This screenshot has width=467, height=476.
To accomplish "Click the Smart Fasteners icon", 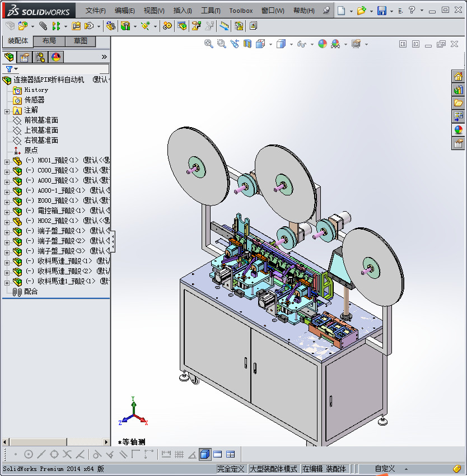I will [76, 26].
